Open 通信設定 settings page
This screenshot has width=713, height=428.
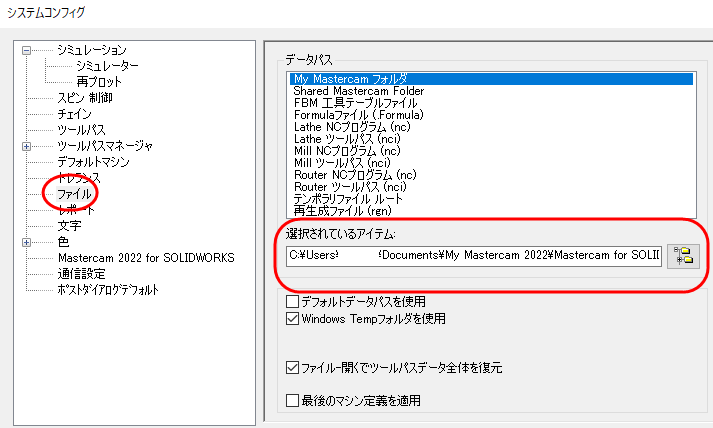(x=81, y=274)
